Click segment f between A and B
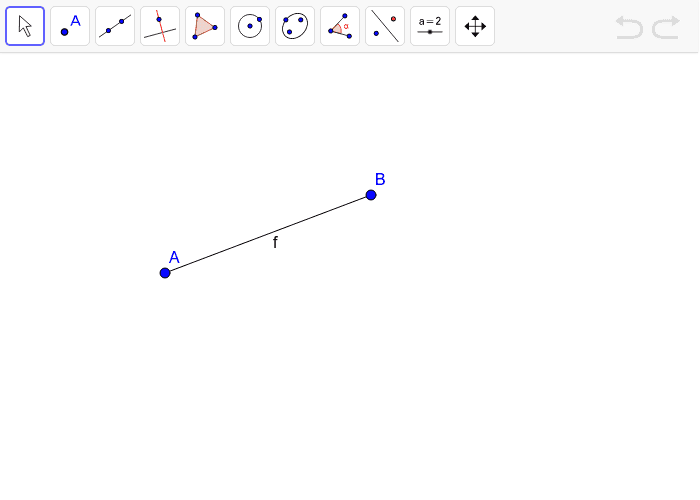 [268, 234]
